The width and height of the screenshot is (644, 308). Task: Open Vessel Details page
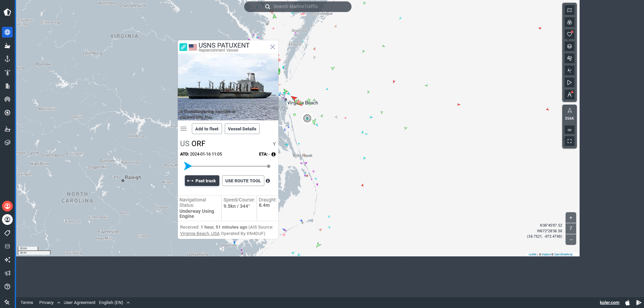click(x=242, y=129)
